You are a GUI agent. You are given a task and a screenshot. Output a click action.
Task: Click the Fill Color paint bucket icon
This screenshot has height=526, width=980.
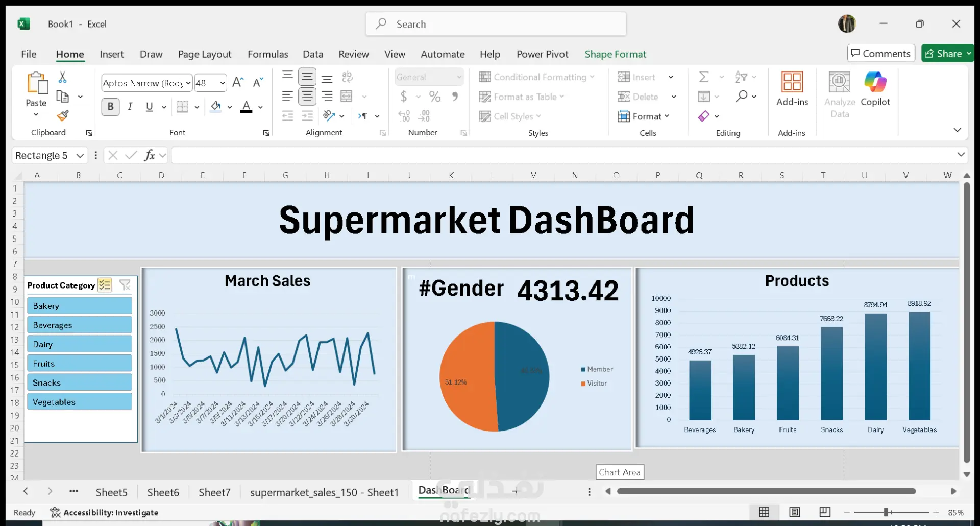[216, 107]
